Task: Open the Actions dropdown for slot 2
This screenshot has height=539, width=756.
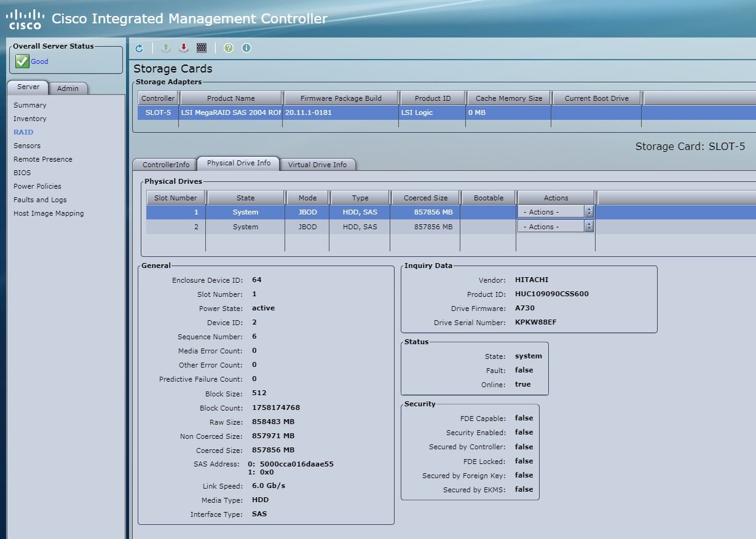Action: pos(555,227)
